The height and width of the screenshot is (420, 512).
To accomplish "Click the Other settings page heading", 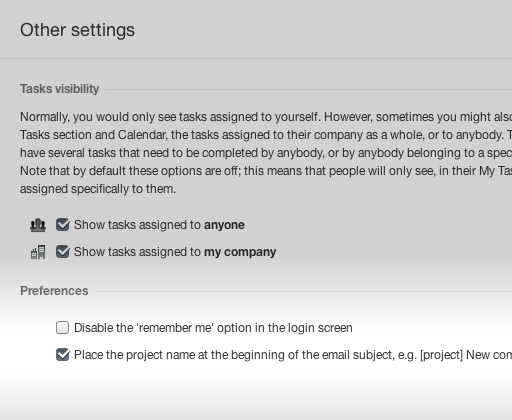I will 77,30.
